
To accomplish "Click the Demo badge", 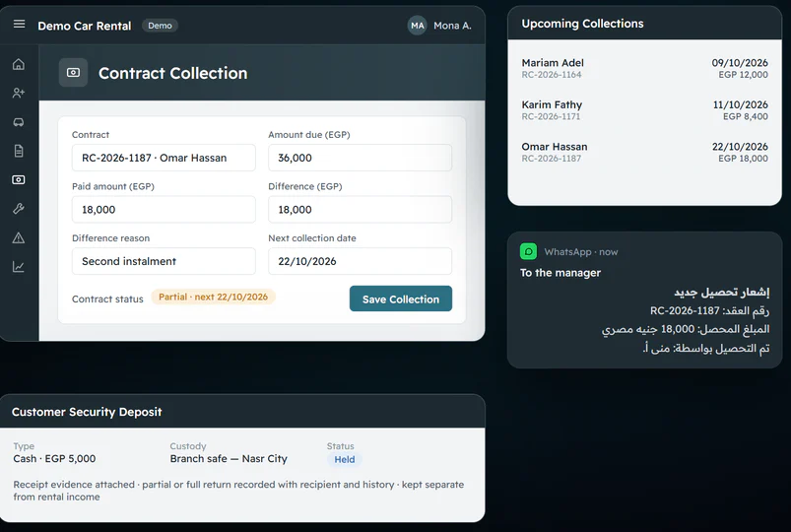I will click(160, 26).
